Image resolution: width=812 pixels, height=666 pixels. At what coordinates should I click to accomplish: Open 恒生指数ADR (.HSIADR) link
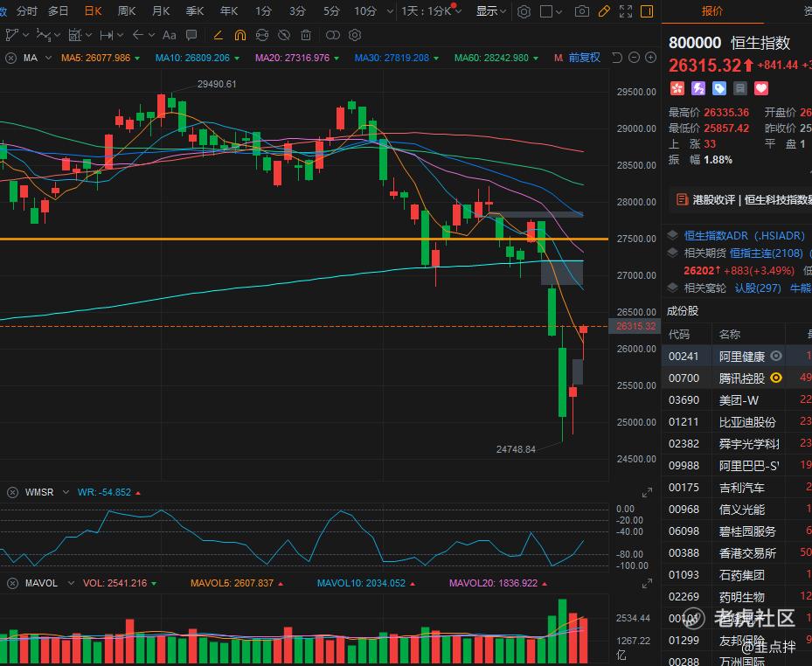click(x=744, y=236)
